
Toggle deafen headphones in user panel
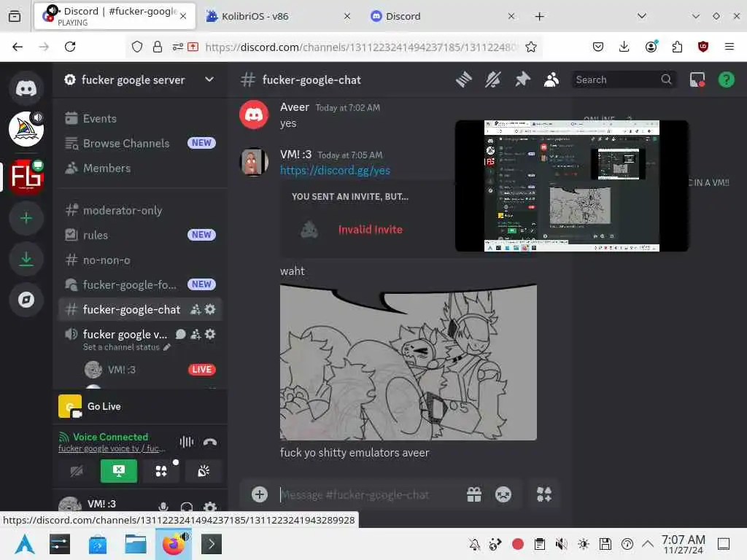[187, 506]
